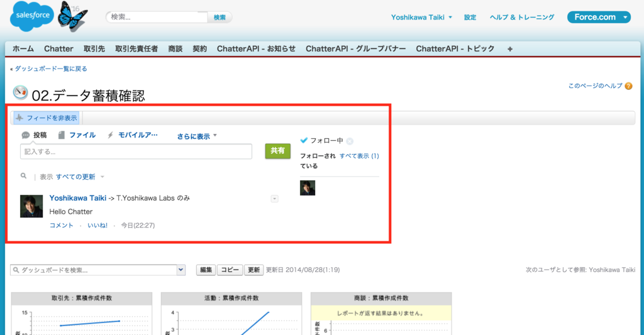The width and height of the screenshot is (644, 335).
Task: Open このページのヘルプ link
Action: [595, 86]
